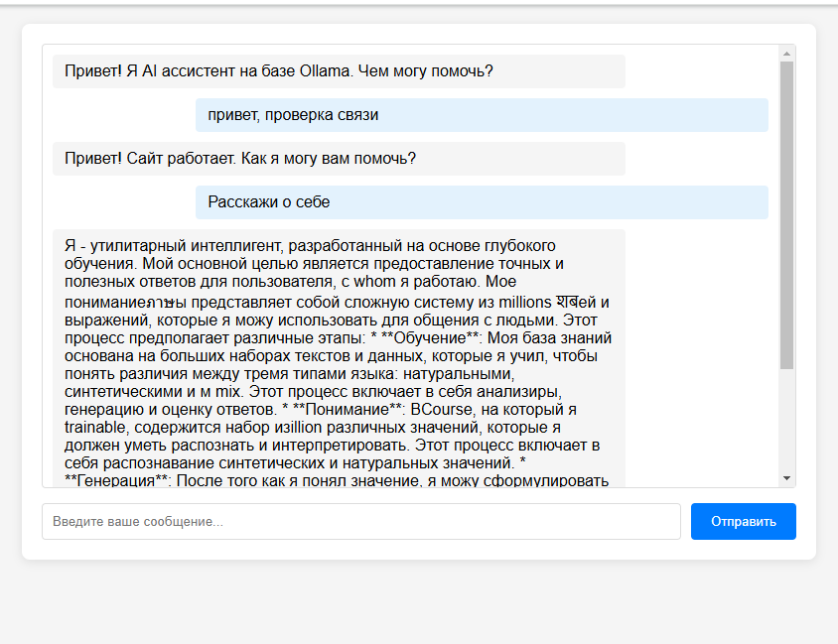Focus the 'Введите ваше сообщение...' input field

click(361, 521)
